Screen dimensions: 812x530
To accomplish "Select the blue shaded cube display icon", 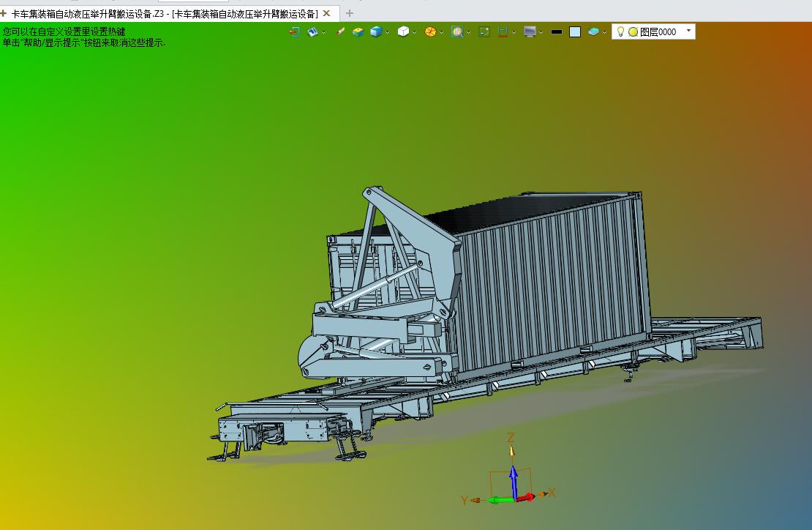I will tap(376, 32).
